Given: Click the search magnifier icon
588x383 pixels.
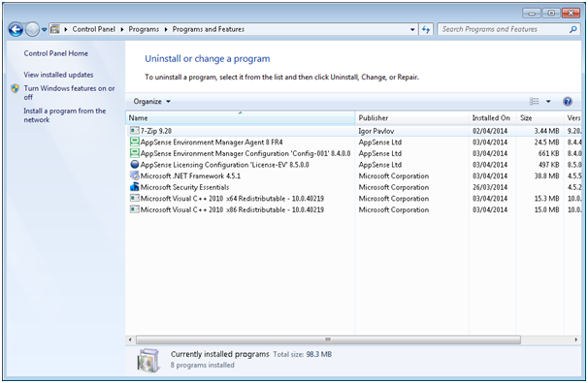Looking at the screenshot, I should pos(572,29).
